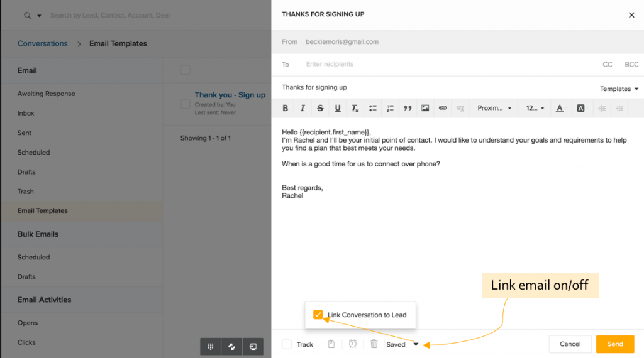Image resolution: width=644 pixels, height=358 pixels.
Task: Open the Thank you - Sign up template
Action: point(230,95)
